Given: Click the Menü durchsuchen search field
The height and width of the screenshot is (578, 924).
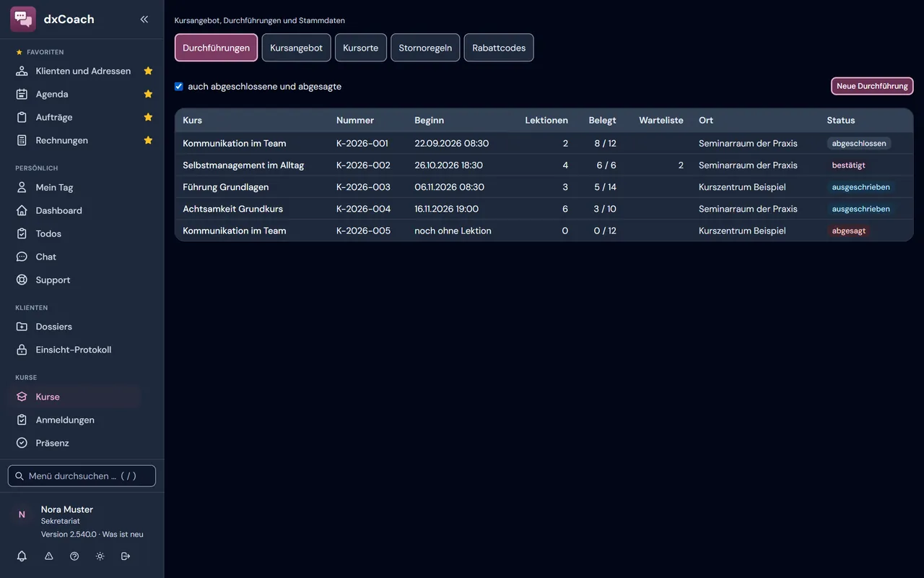Looking at the screenshot, I should point(82,476).
